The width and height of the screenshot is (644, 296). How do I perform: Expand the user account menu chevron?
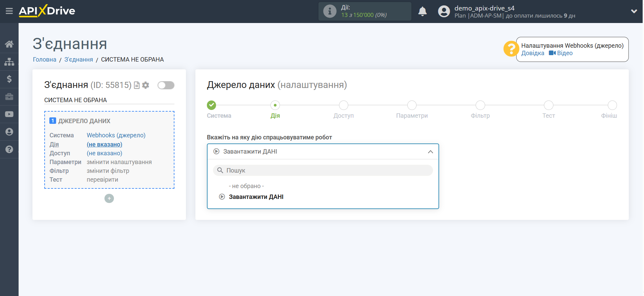pos(634,12)
